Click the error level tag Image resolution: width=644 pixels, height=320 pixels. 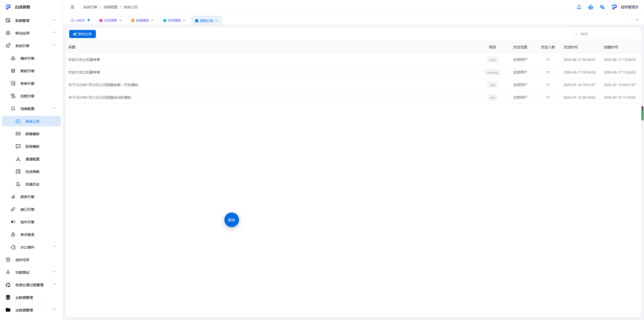pos(493,60)
